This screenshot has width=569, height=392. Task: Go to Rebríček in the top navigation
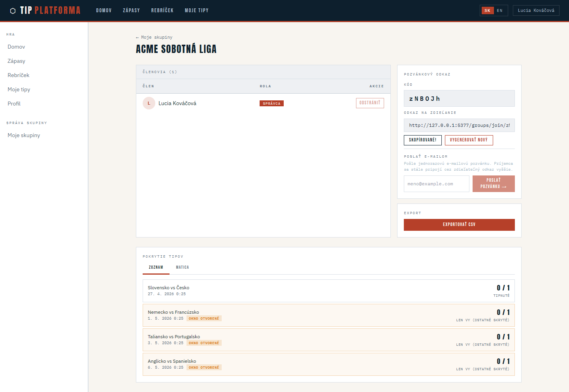[162, 11]
